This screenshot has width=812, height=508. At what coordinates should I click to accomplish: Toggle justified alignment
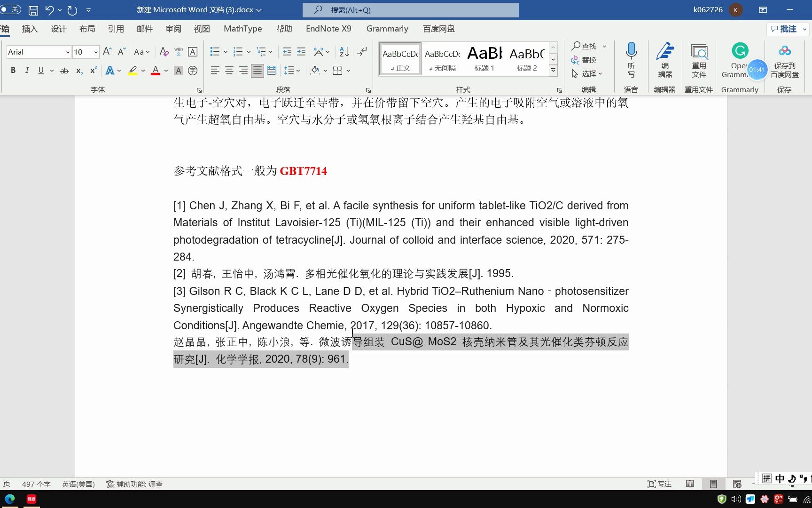click(x=258, y=71)
